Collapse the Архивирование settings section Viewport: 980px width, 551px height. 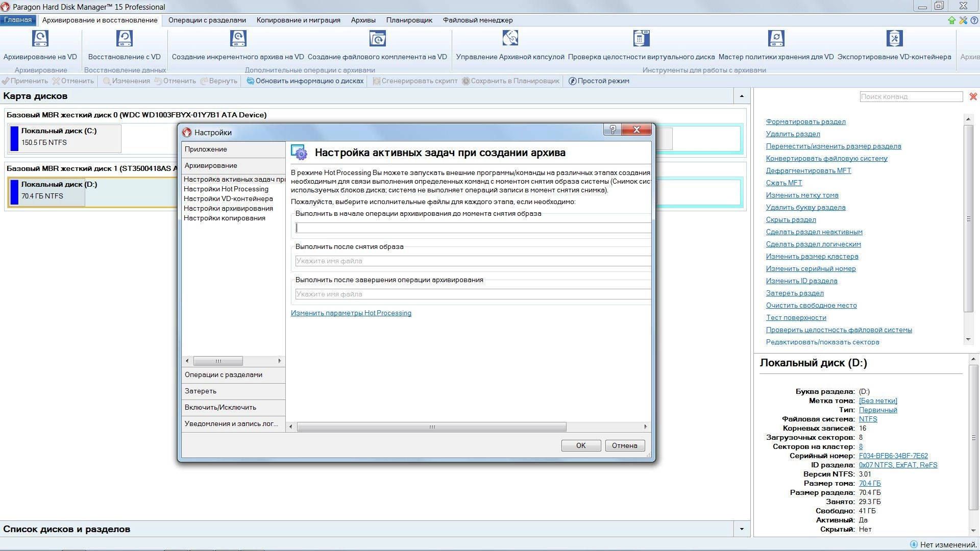pyautogui.click(x=233, y=165)
